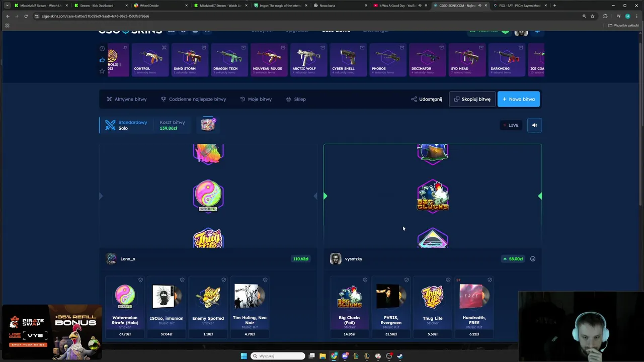Click Lonn_x player avatar
Viewport: 644px width, 362px height.
tap(111, 259)
